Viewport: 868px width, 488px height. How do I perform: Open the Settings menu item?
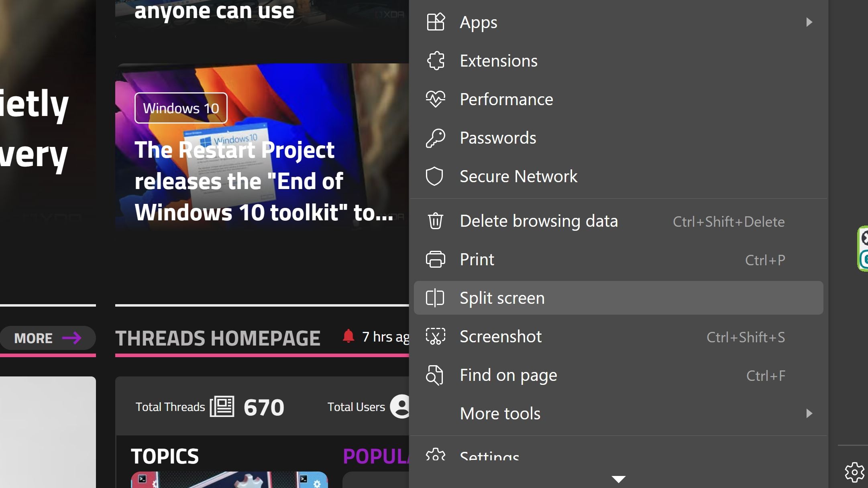[490, 455]
